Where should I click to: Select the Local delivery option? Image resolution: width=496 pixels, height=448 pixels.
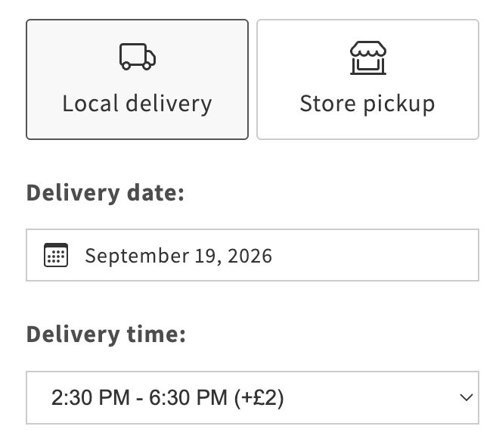point(138,79)
